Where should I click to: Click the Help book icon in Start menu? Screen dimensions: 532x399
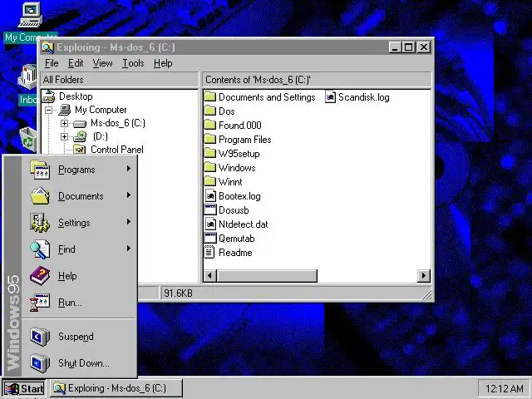[x=40, y=275]
